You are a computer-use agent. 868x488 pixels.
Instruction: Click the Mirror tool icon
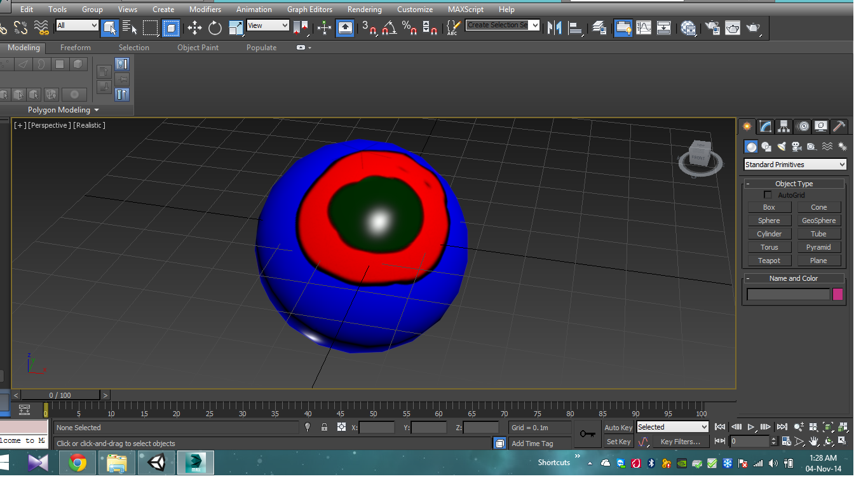click(x=555, y=27)
